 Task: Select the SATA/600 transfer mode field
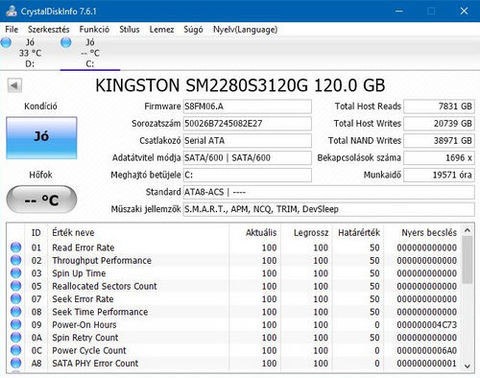(x=247, y=158)
